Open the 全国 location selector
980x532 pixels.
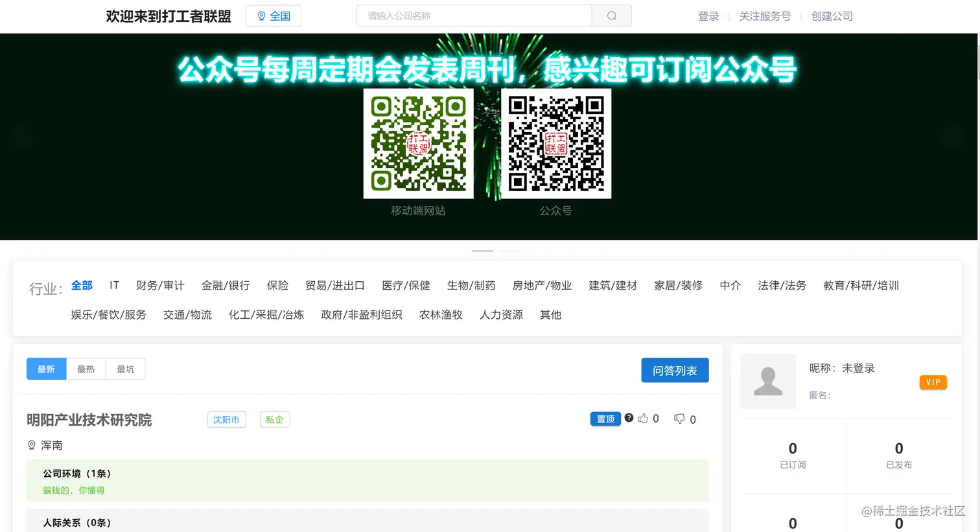click(274, 16)
